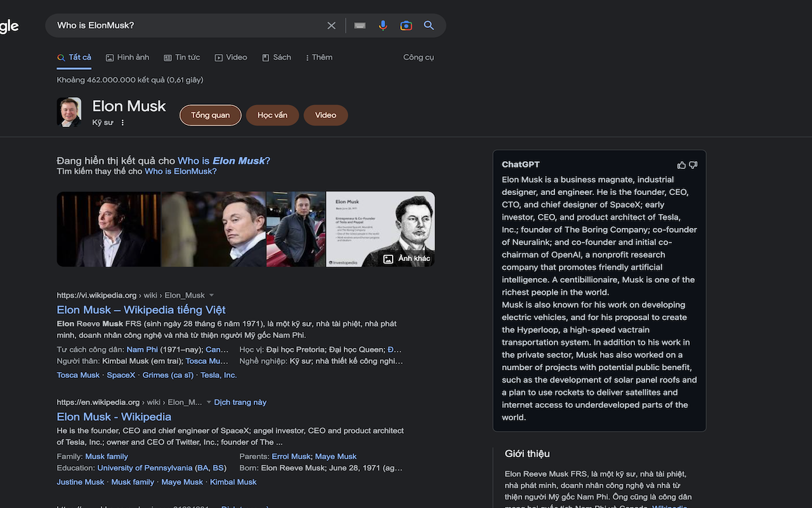The width and height of the screenshot is (812, 508).
Task: Click the Ảnh khác more images button
Action: tap(407, 258)
